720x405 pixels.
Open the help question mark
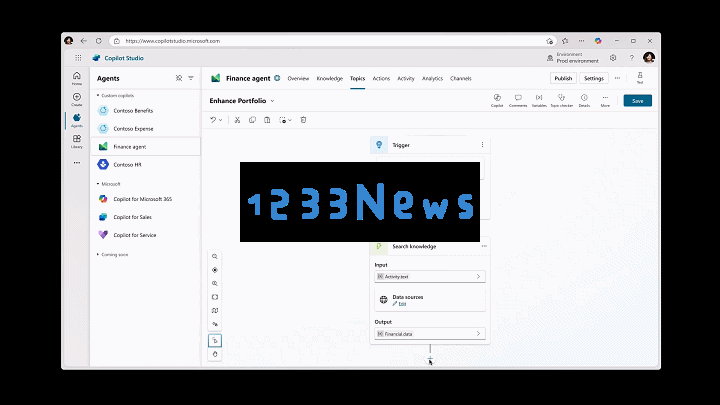point(631,58)
